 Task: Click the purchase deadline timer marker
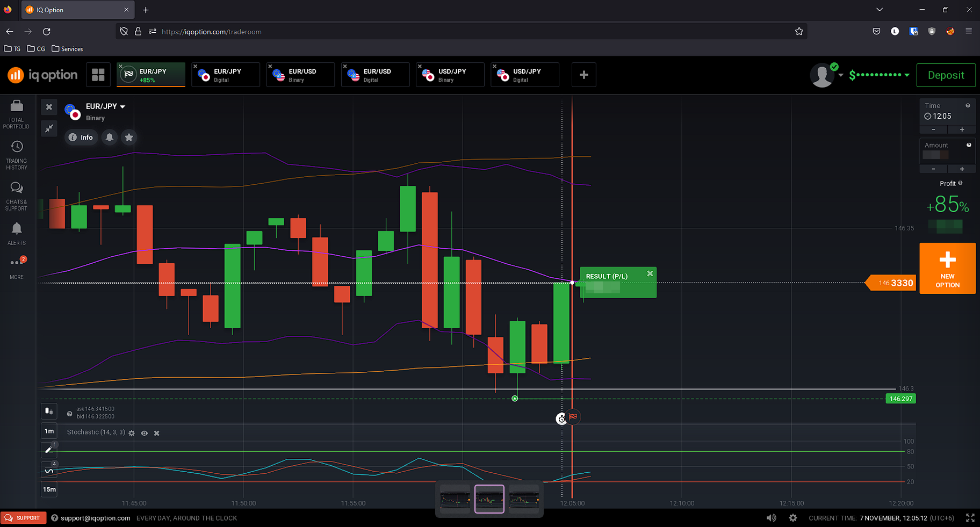[561, 419]
